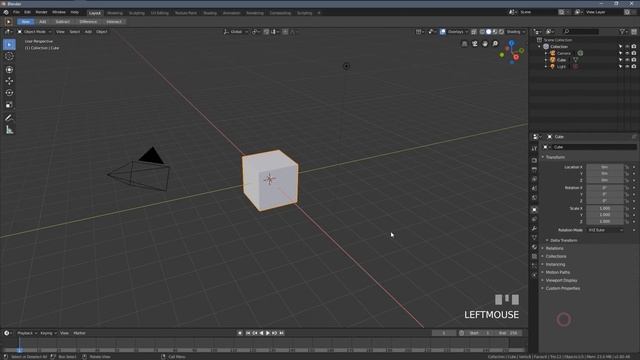Image resolution: width=640 pixels, height=360 pixels.
Task: Click the Add selection mode button
Action: (42, 22)
